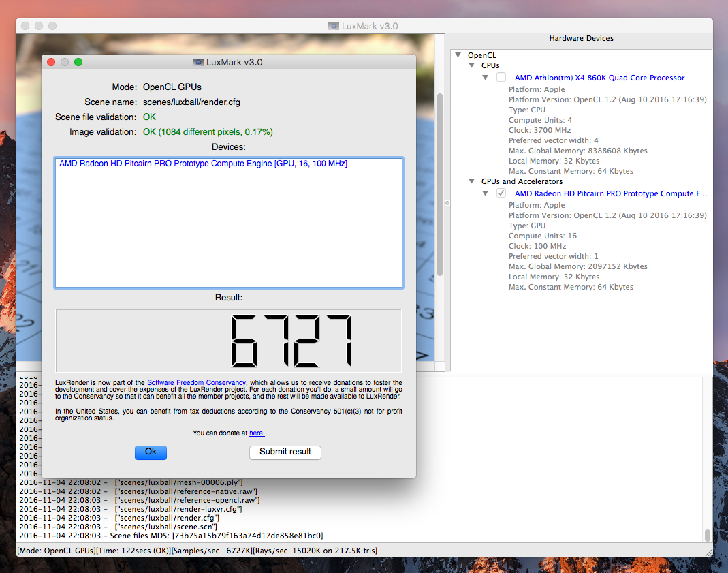The height and width of the screenshot is (573, 728).
Task: Click 'Preferred vector width: 1' line
Action: click(x=554, y=256)
